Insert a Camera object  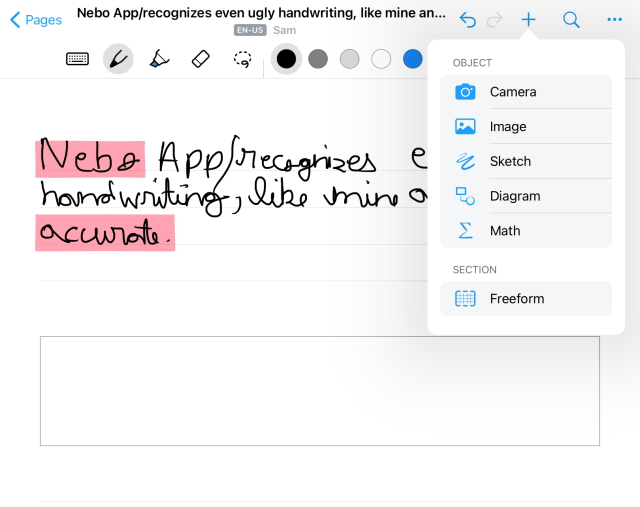(x=526, y=92)
